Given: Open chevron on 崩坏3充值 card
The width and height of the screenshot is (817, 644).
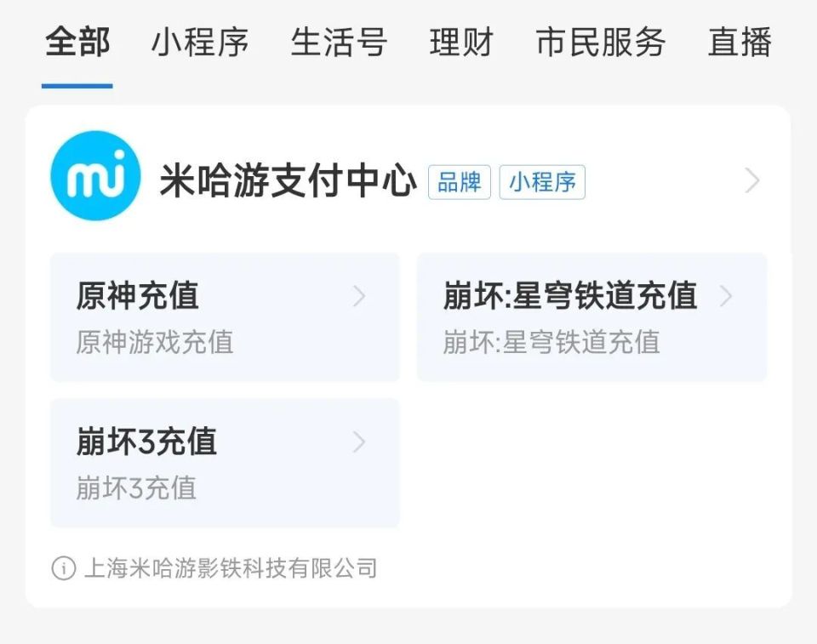Looking at the screenshot, I should pyautogui.click(x=359, y=442).
